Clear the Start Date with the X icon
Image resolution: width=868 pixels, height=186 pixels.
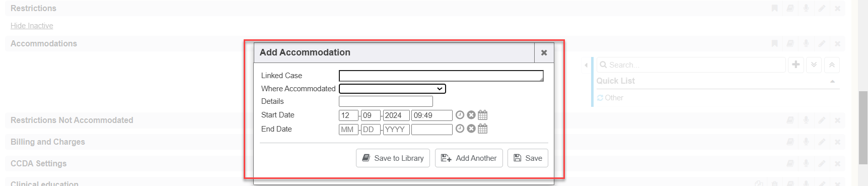pyautogui.click(x=471, y=115)
